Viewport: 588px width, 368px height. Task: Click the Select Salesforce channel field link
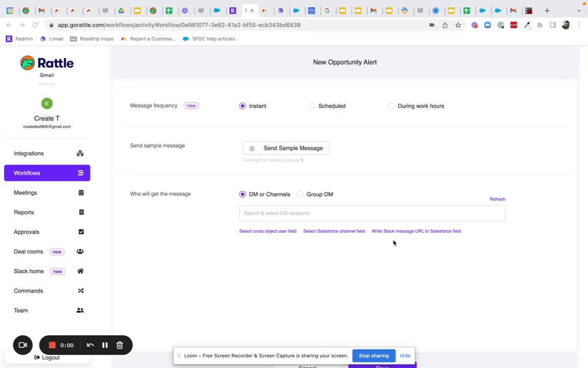tap(334, 231)
